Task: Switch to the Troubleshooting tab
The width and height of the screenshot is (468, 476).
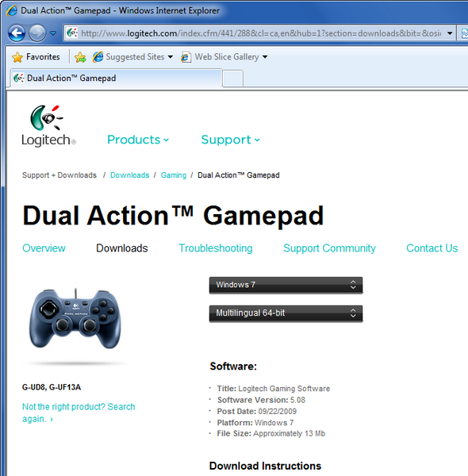Action: (216, 248)
